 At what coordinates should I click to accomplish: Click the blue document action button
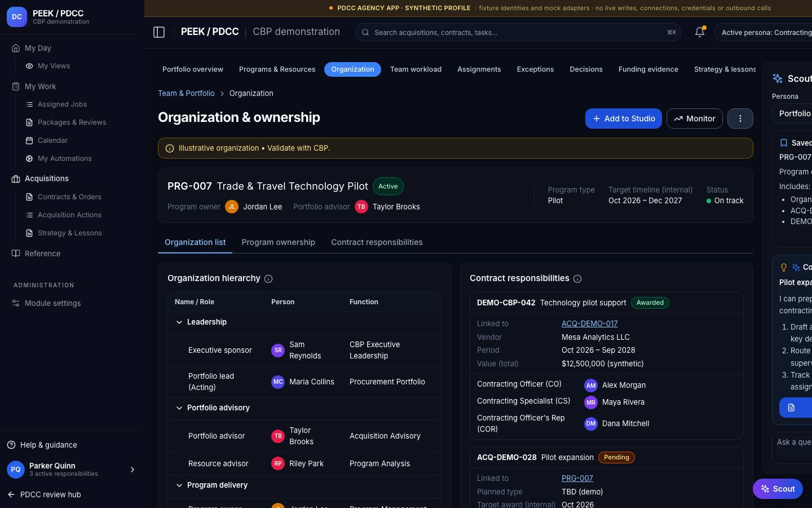click(796, 408)
